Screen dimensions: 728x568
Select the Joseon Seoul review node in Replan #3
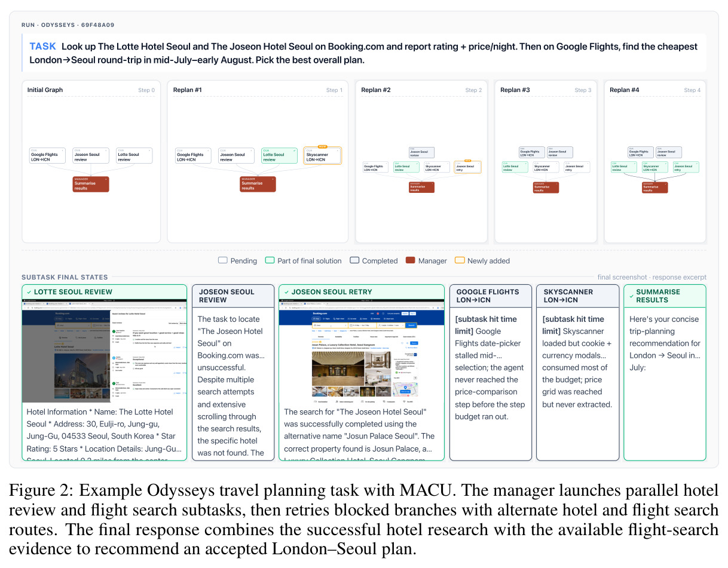[560, 153]
